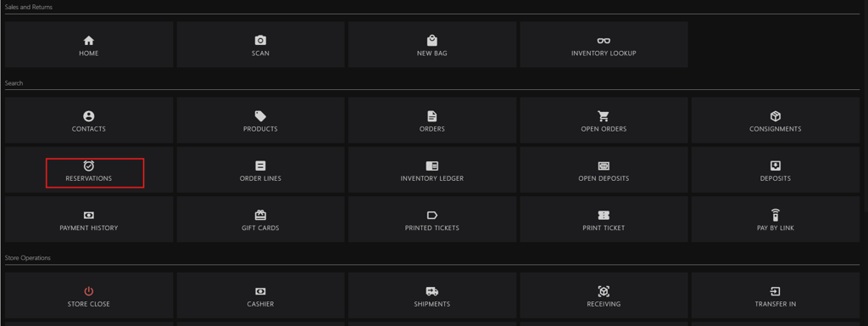Open the Receiving scan-box icon
The image size is (868, 326).
tap(604, 291)
